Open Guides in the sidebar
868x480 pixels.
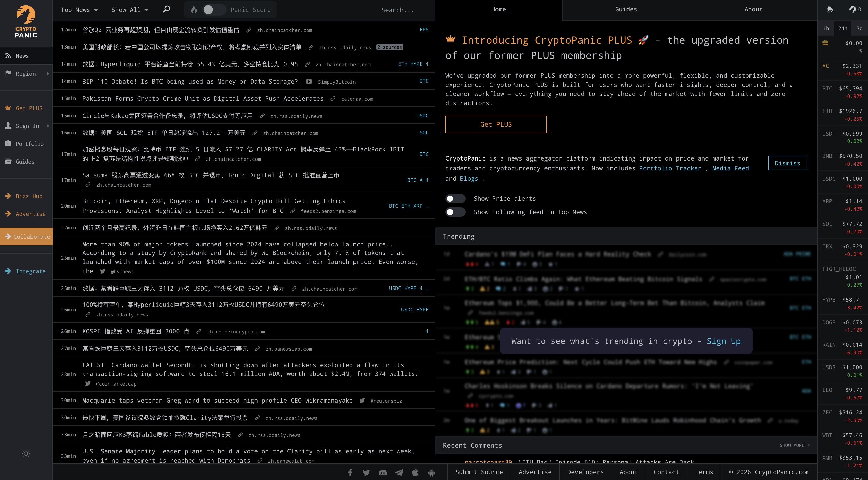tap(26, 162)
